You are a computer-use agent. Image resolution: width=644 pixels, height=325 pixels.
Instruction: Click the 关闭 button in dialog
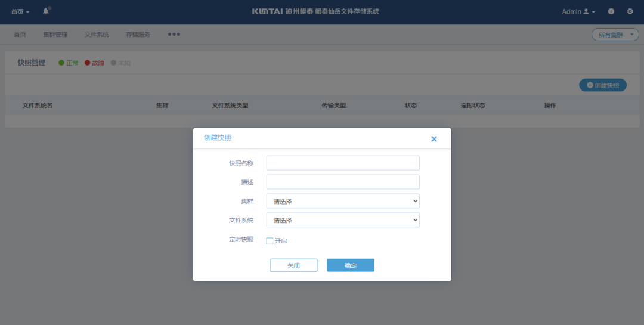(x=293, y=265)
